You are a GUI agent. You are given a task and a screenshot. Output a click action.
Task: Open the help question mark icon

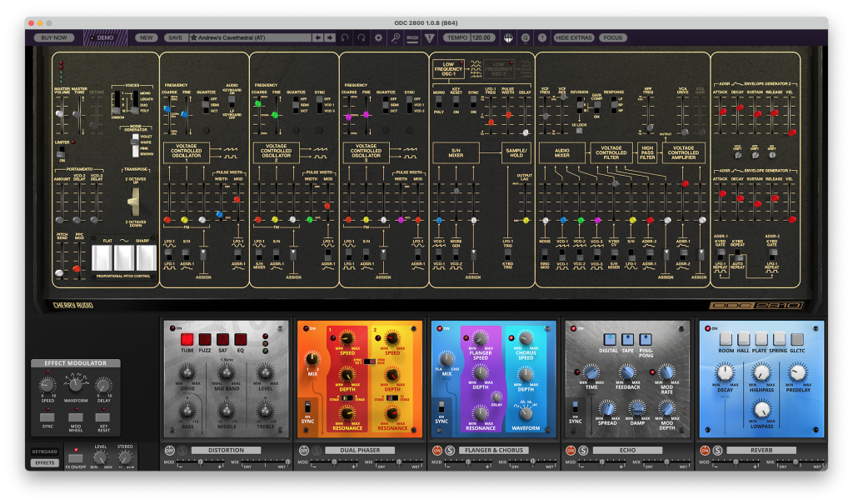[x=541, y=37]
